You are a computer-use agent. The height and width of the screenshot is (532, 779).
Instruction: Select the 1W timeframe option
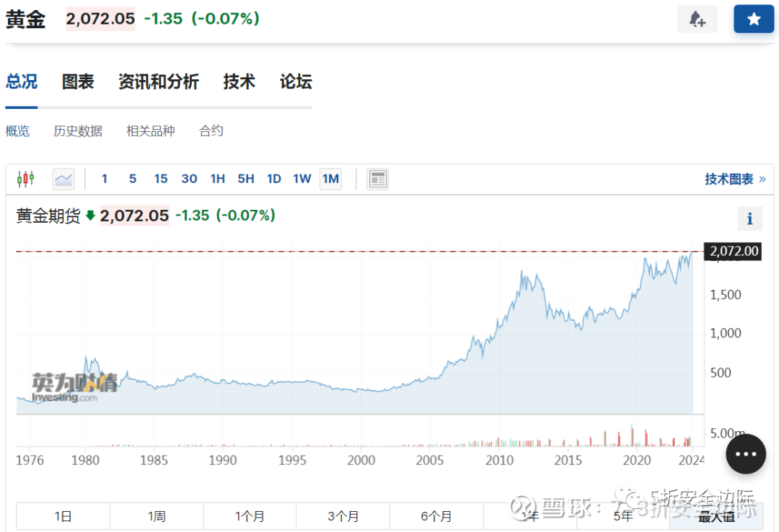[302, 178]
